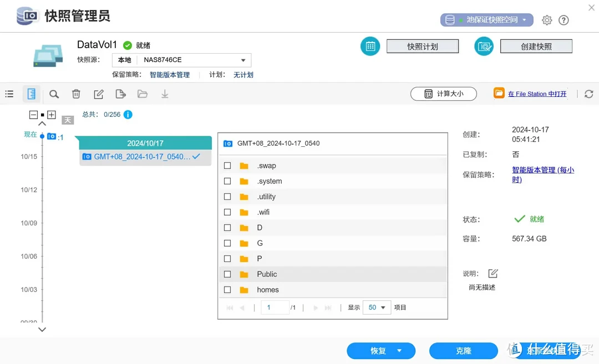The width and height of the screenshot is (599, 364).
Task: Click the 快照计划 button
Action: [423, 47]
